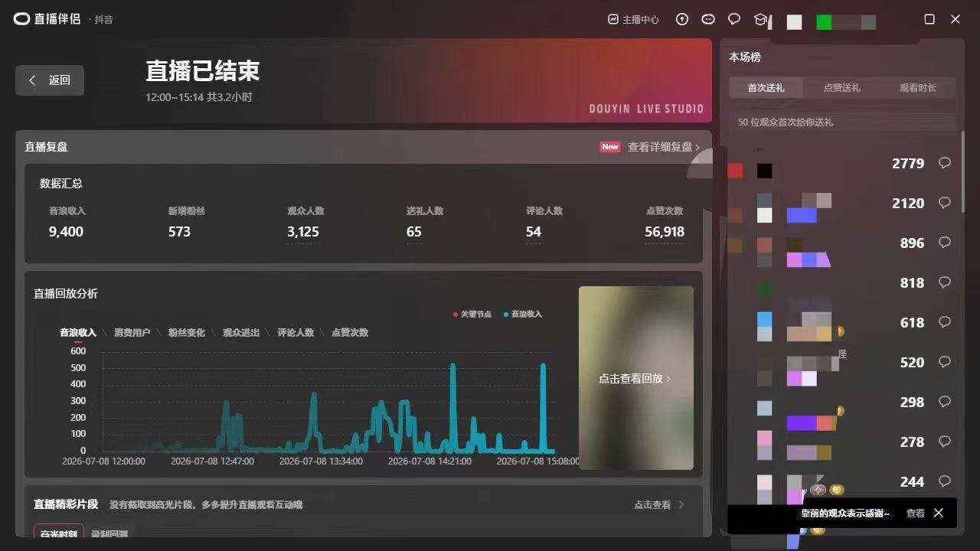This screenshot has height=551, width=980.
Task: Toggle 关键节点 legend entry
Action: [472, 315]
